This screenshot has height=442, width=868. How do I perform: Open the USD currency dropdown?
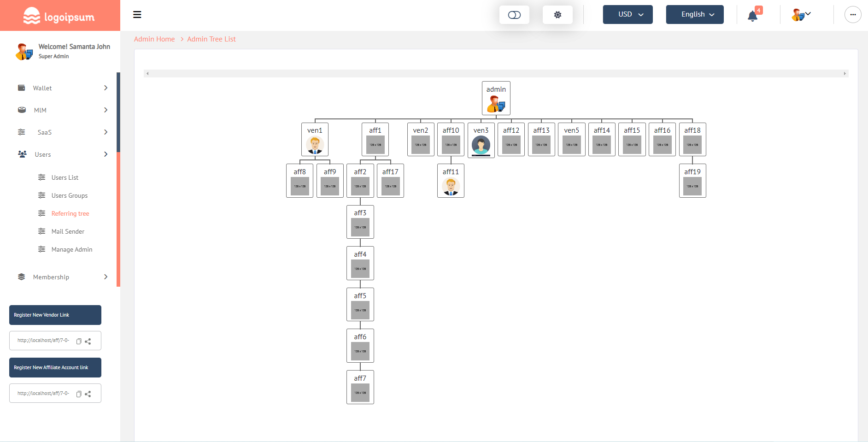[x=628, y=15]
